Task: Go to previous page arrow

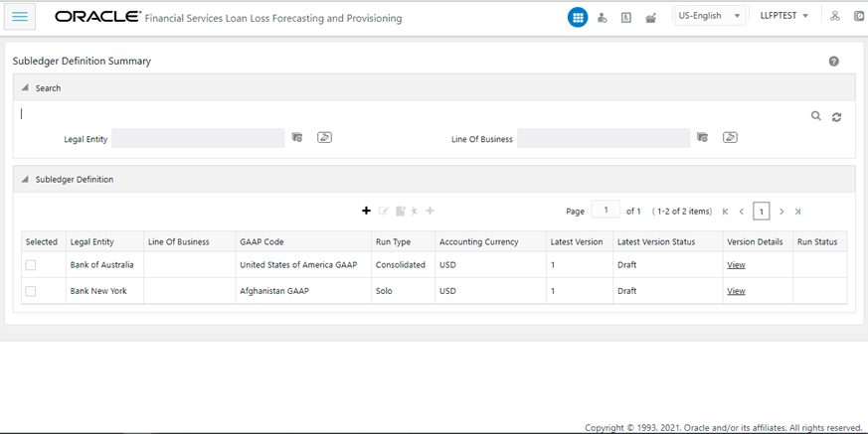Action: tap(742, 212)
